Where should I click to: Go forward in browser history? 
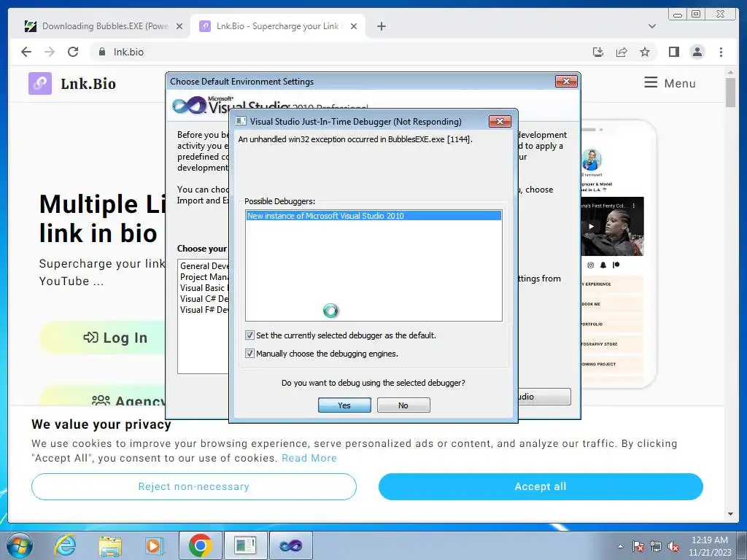(50, 52)
